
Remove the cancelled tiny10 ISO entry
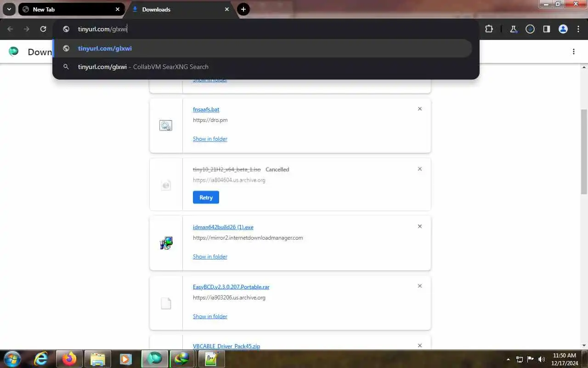(x=420, y=169)
